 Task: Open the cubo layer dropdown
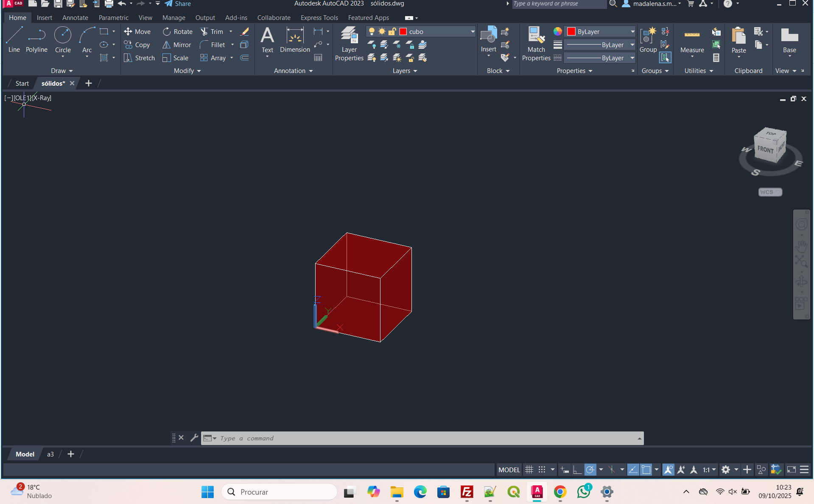472,32
